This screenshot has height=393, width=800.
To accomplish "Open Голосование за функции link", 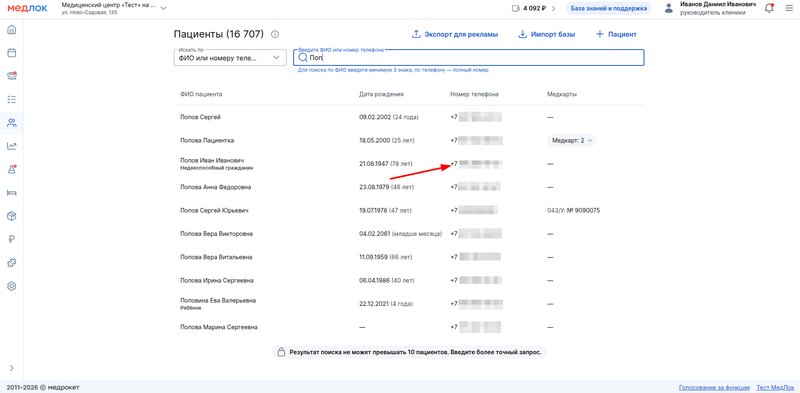I will [x=714, y=387].
